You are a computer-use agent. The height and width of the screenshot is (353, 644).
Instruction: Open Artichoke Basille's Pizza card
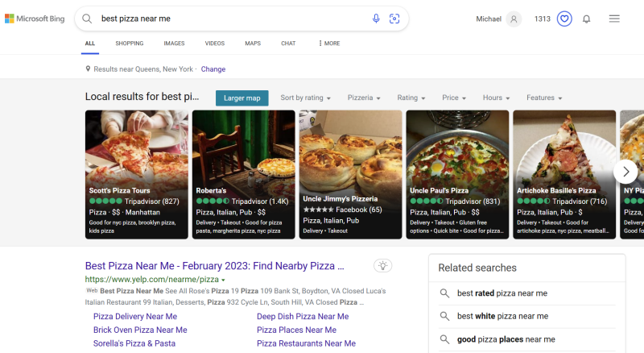click(x=564, y=174)
